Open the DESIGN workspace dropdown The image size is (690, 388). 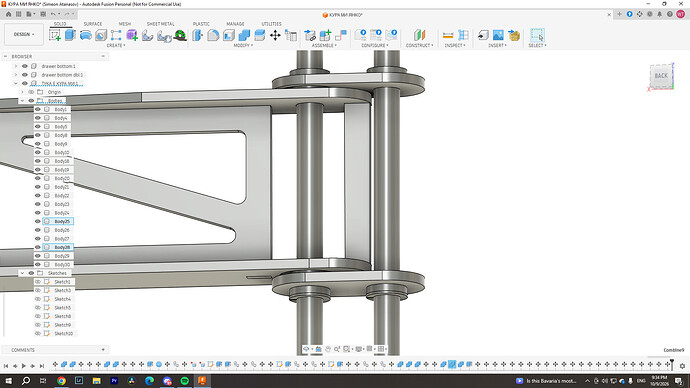point(24,34)
